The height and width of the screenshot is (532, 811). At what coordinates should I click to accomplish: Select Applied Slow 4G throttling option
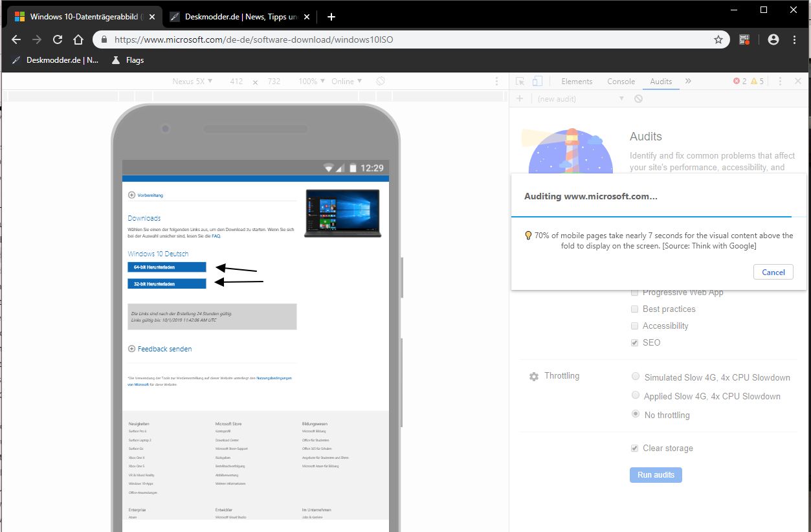(x=636, y=395)
